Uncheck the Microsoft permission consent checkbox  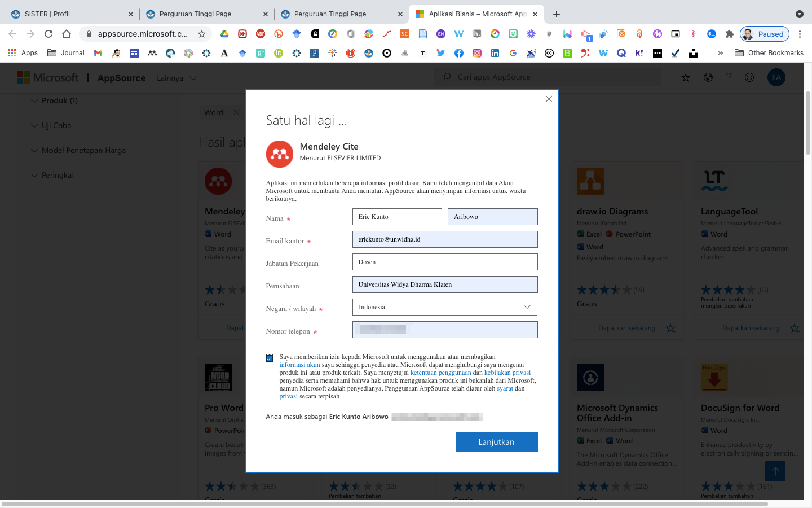coord(270,358)
